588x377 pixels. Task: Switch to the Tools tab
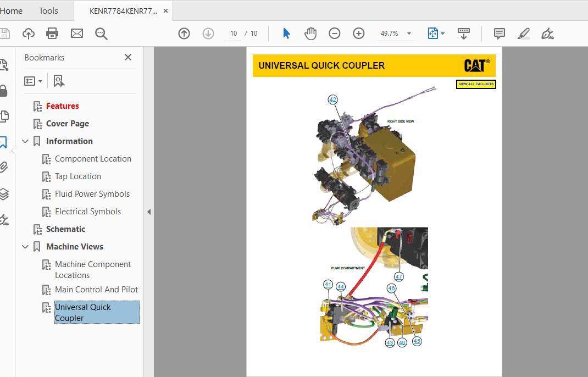[48, 11]
